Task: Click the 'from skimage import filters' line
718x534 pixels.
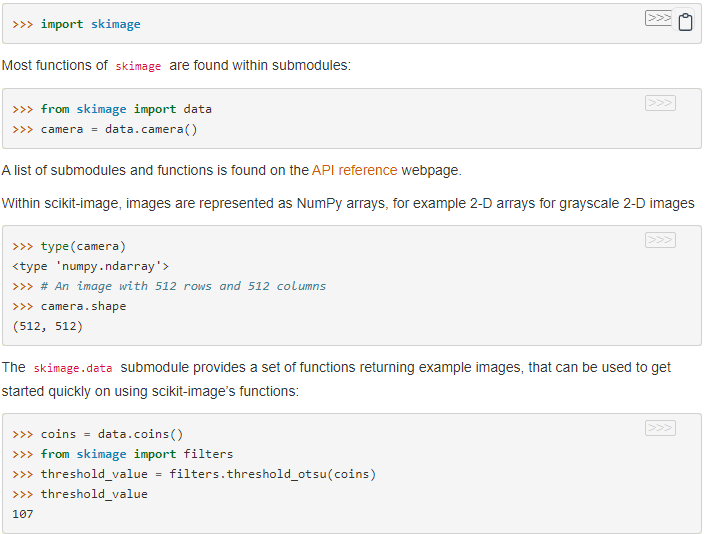Action: pos(123,454)
